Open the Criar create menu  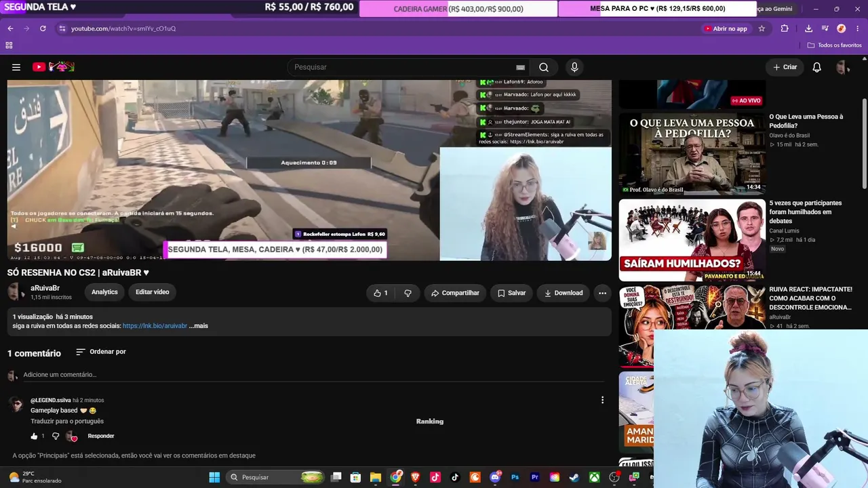coord(785,67)
